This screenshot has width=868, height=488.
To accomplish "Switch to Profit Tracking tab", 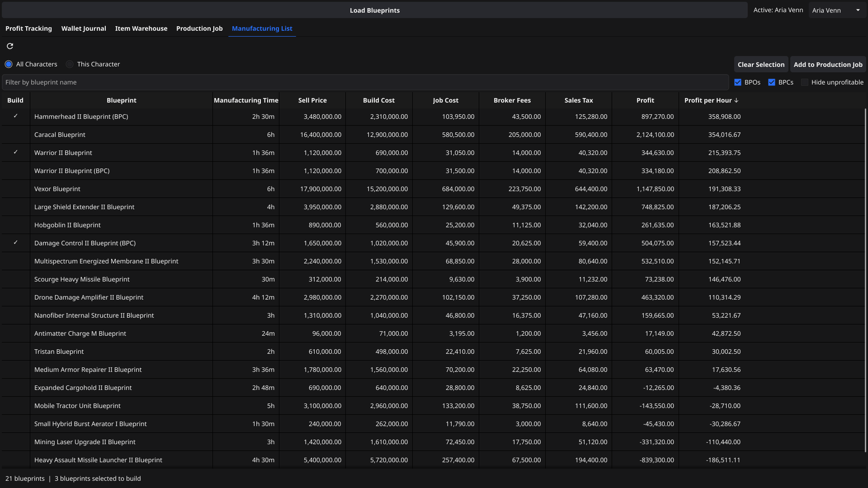I will pos(28,28).
